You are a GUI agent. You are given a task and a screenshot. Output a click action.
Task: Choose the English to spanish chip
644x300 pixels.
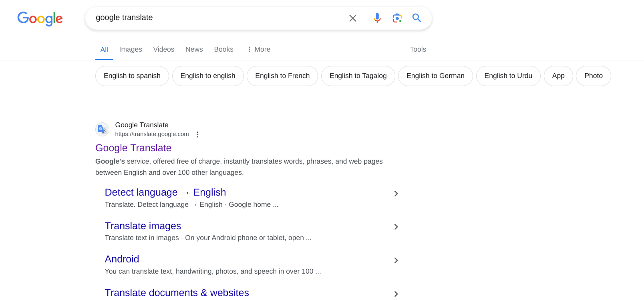tap(132, 76)
